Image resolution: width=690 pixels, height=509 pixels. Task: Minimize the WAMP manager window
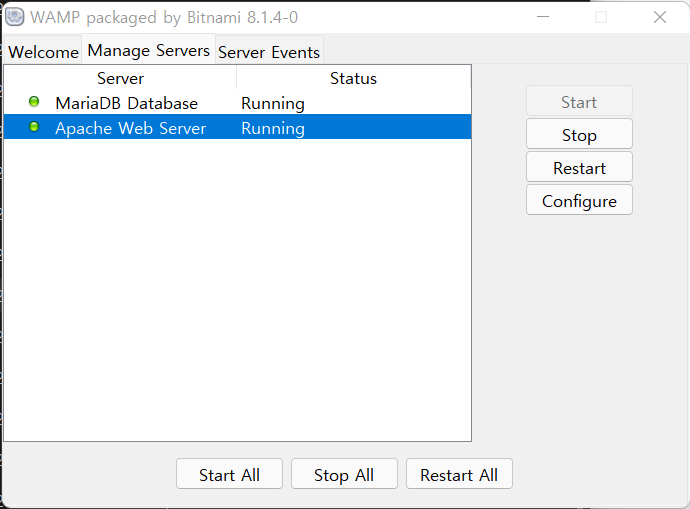click(x=543, y=17)
